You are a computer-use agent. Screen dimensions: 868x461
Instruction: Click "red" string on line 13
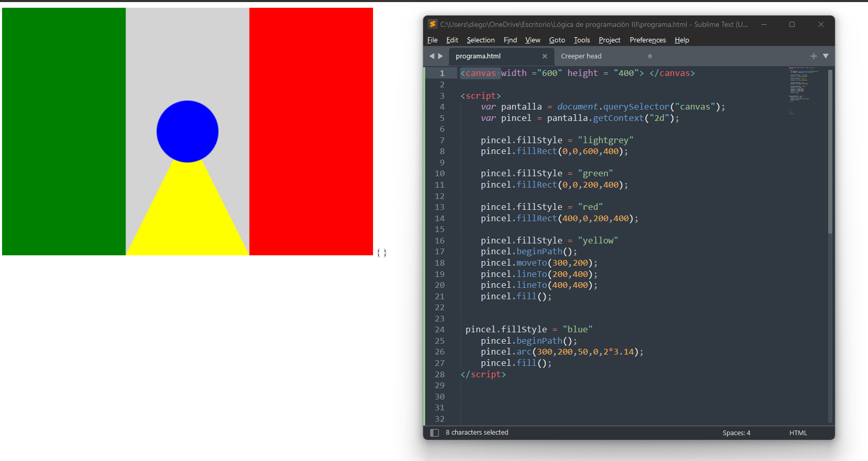590,207
